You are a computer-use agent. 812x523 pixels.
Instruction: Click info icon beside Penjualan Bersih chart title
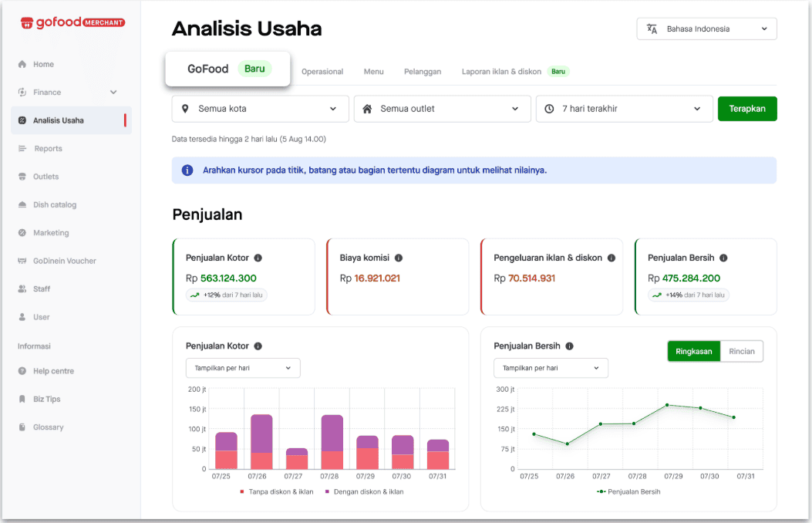tap(569, 346)
